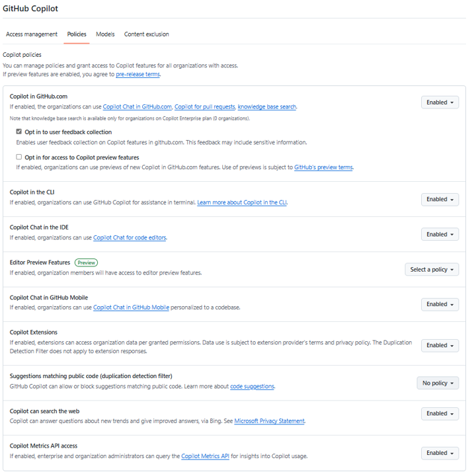The image size is (472, 476).
Task: Follow the Copilot for pull requests link
Action: [x=204, y=107]
